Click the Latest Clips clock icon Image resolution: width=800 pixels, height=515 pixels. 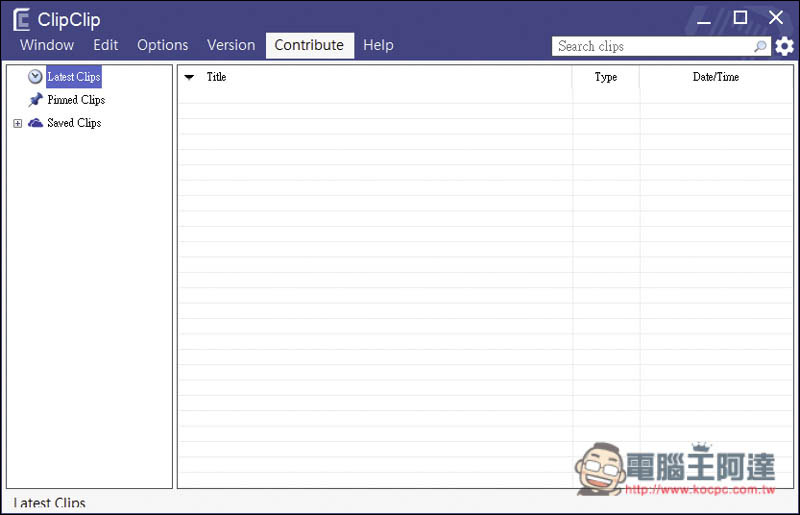point(35,77)
